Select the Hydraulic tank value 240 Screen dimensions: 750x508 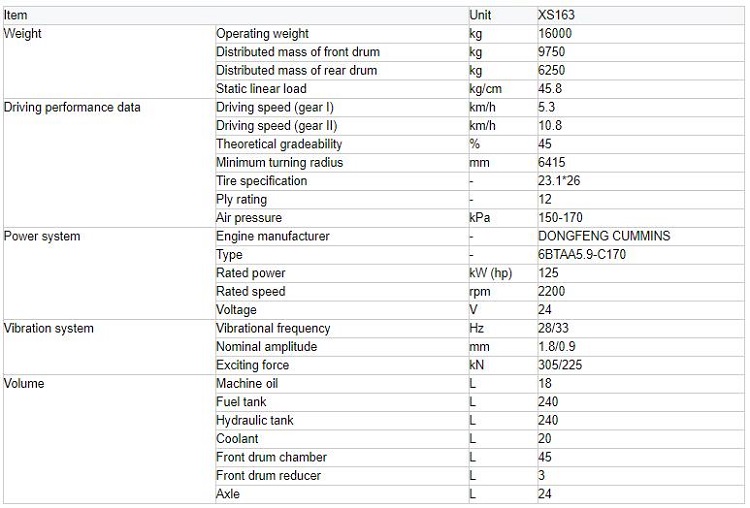[x=548, y=420]
